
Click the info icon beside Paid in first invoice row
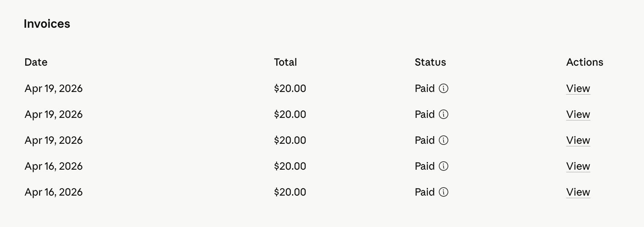pos(443,88)
